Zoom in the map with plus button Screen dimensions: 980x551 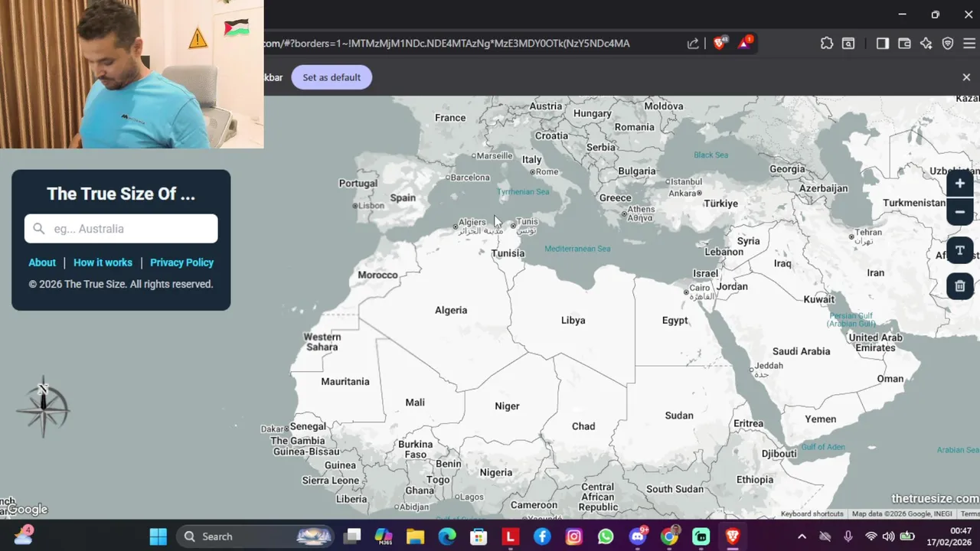(959, 184)
